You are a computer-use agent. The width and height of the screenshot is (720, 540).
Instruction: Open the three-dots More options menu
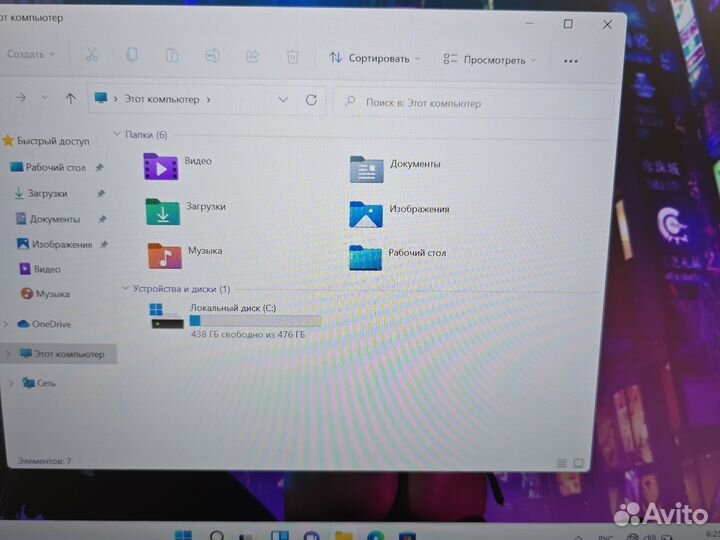point(571,61)
